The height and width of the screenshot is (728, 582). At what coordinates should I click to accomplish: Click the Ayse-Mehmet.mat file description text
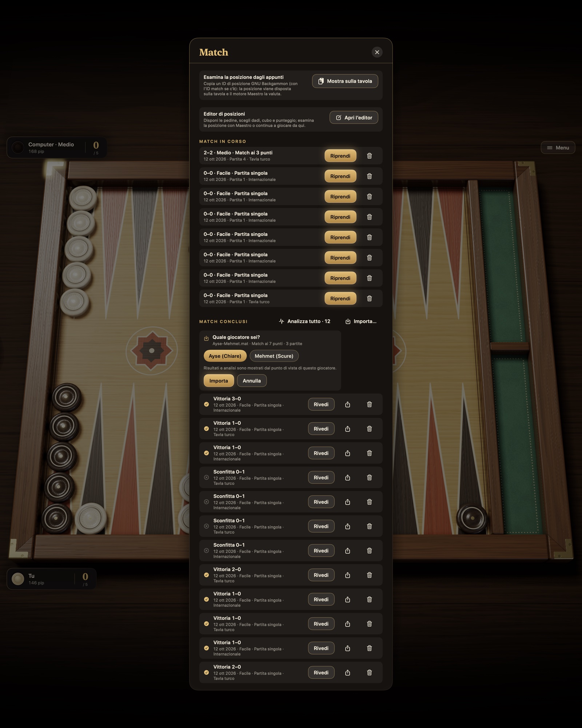click(x=257, y=344)
